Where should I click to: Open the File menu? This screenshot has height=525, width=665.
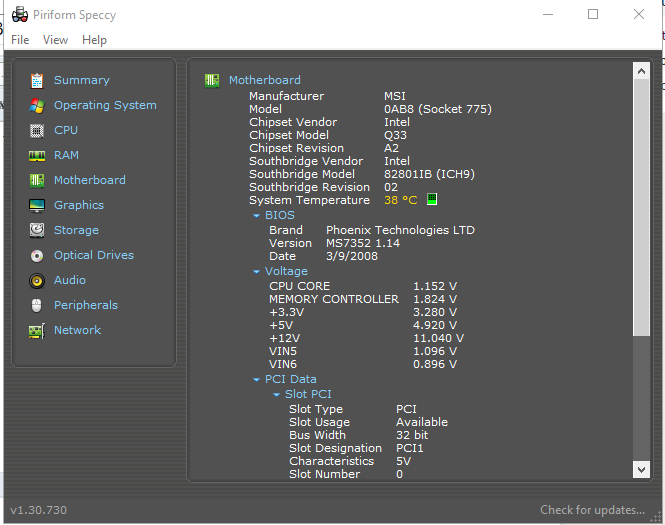click(x=20, y=40)
